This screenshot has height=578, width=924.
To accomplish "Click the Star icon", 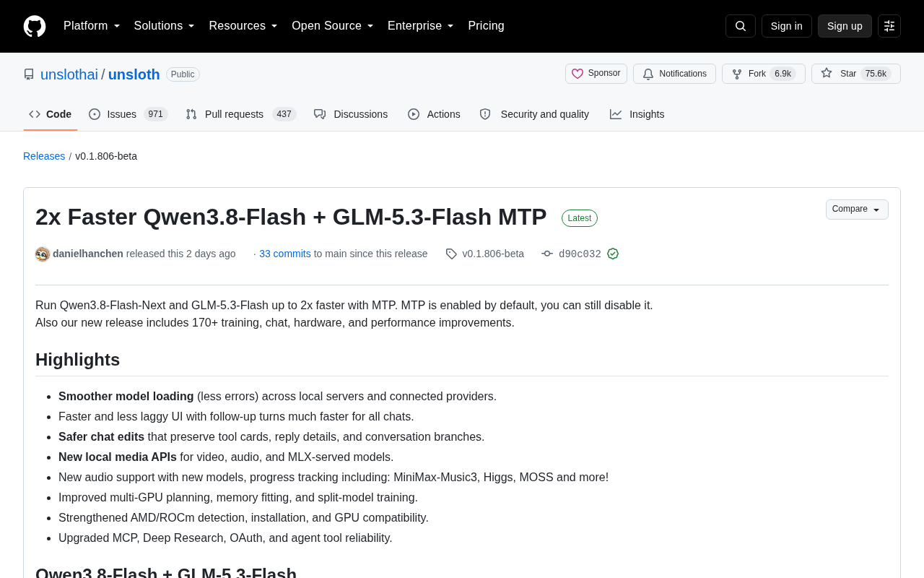I will click(x=827, y=73).
